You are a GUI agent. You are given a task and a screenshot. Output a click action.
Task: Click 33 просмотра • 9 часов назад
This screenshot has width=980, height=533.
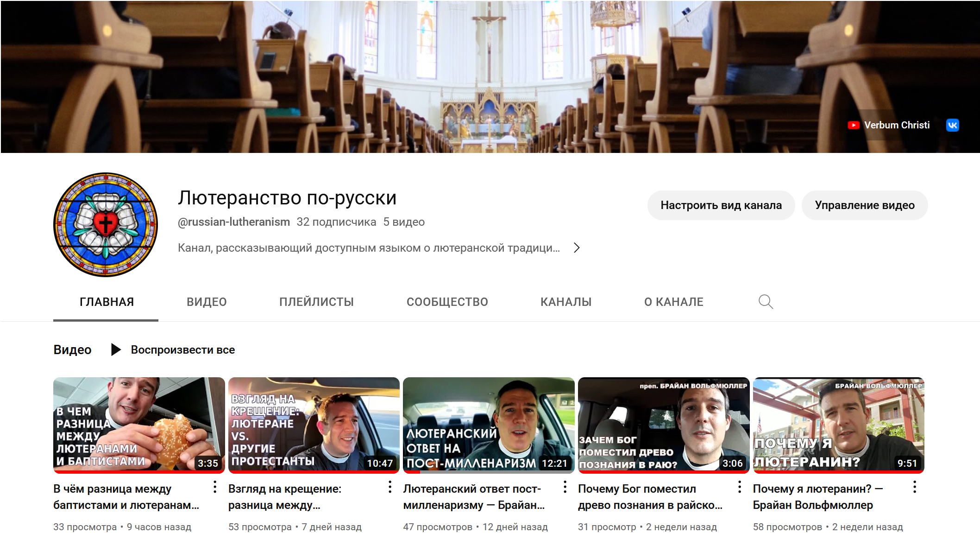point(122,527)
